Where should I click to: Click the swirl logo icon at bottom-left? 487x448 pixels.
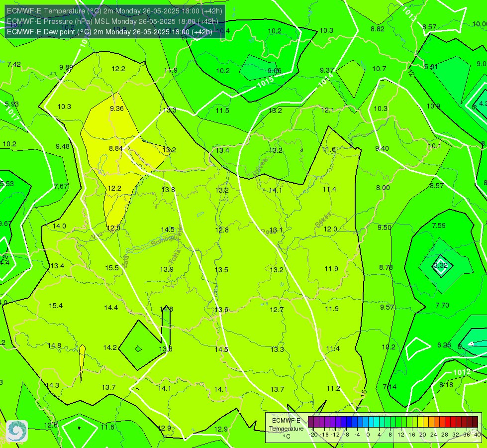coord(17,431)
